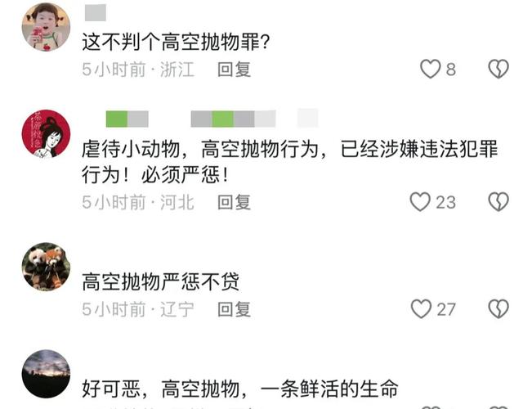Like the Zhejiang comment with 8 likes
Viewport: 532px width, 409px height.
point(430,69)
